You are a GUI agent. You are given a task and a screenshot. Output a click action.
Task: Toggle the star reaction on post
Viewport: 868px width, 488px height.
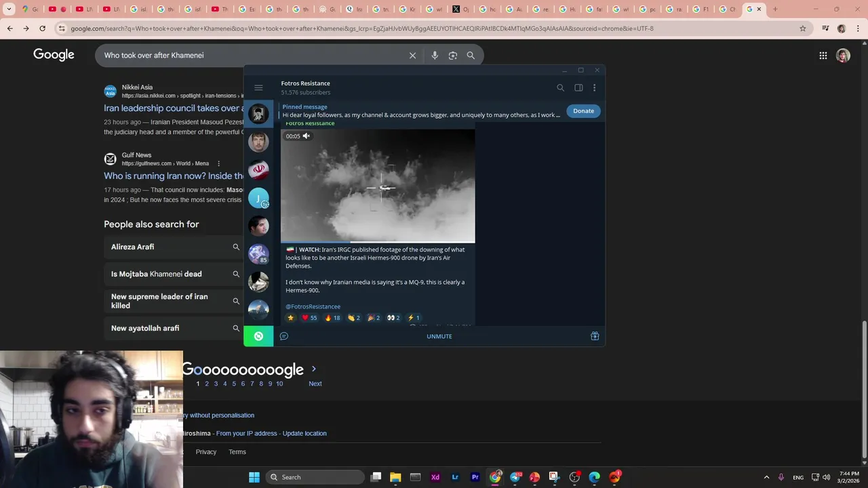pos(291,317)
